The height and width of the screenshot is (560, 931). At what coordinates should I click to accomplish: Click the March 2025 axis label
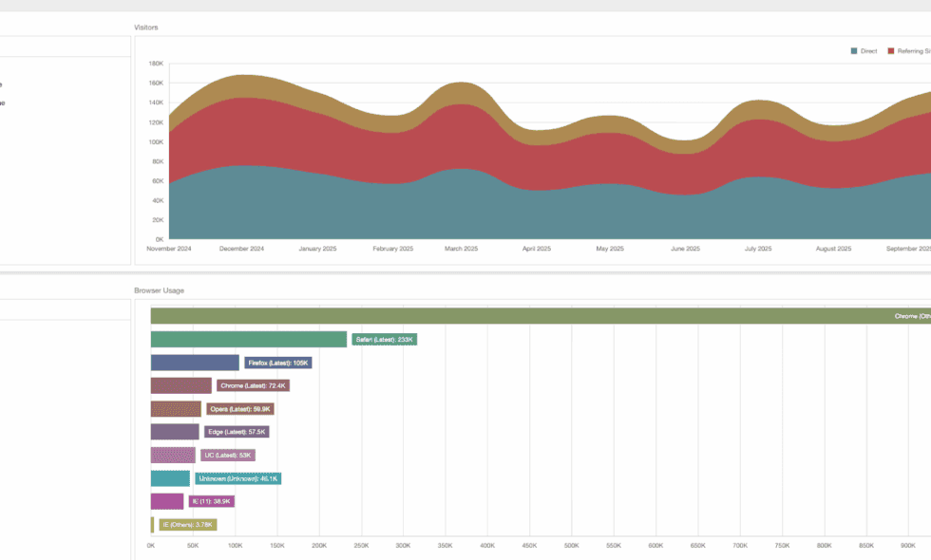tap(462, 249)
